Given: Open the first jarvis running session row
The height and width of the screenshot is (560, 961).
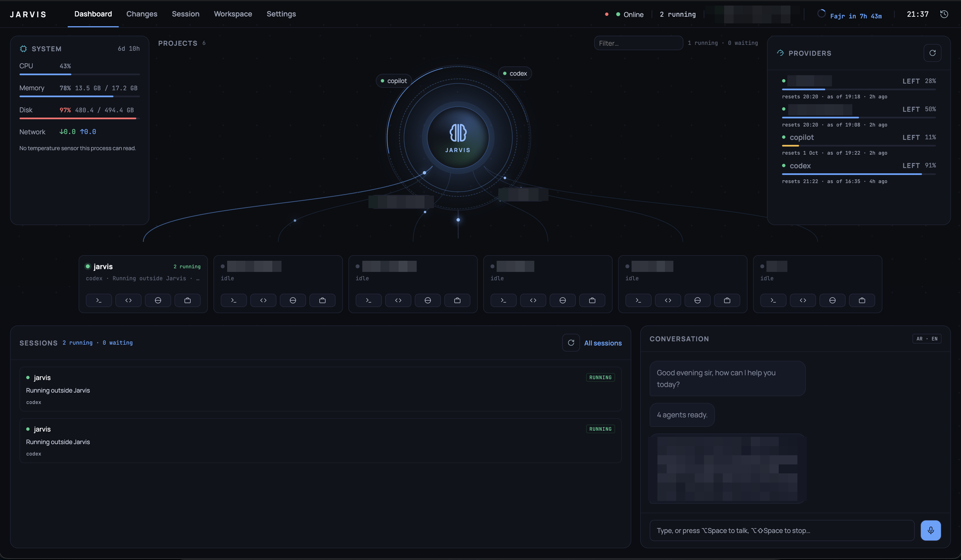Looking at the screenshot, I should (320, 389).
